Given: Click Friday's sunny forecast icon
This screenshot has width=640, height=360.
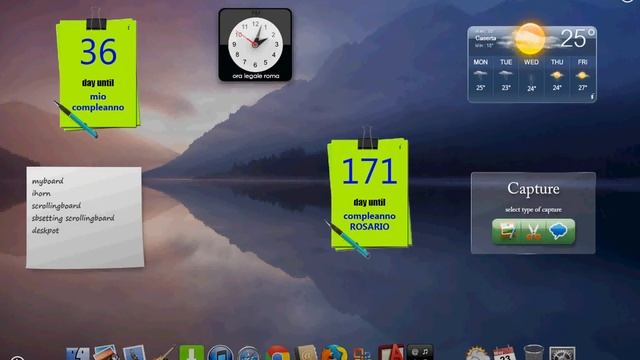Looking at the screenshot, I should [582, 75].
